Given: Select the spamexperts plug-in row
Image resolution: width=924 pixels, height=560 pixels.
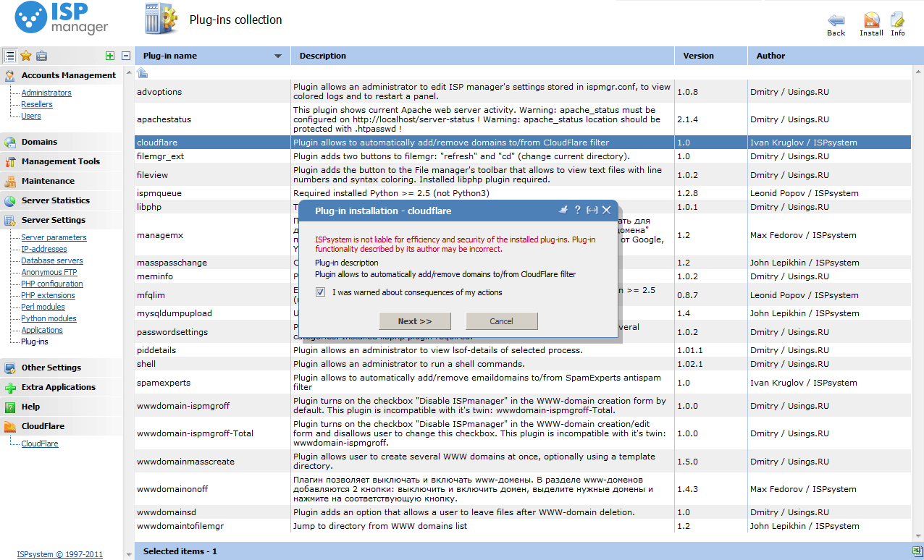Looking at the screenshot, I should (523, 383).
